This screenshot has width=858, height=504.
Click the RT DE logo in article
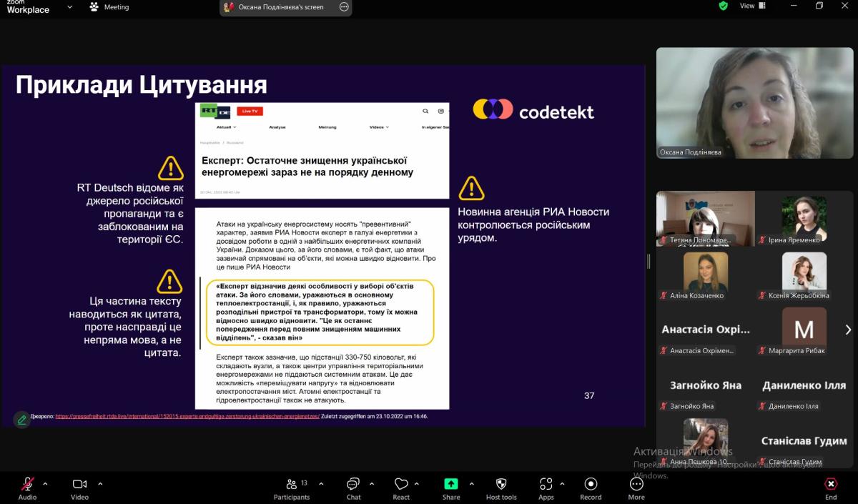tap(215, 112)
